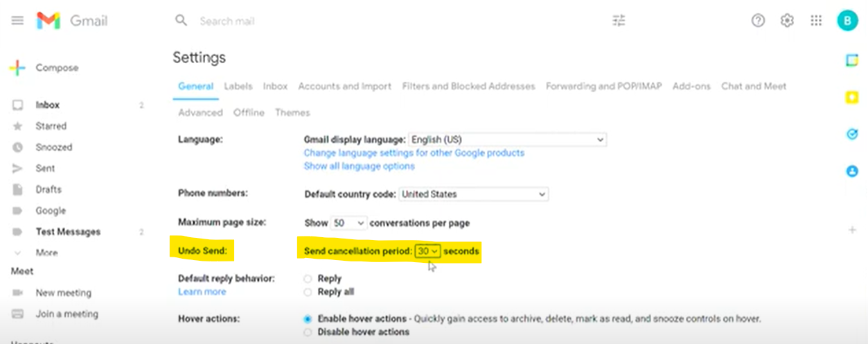Select the Reply radio button
Image resolution: width=868 pixels, height=344 pixels.
[x=308, y=279]
